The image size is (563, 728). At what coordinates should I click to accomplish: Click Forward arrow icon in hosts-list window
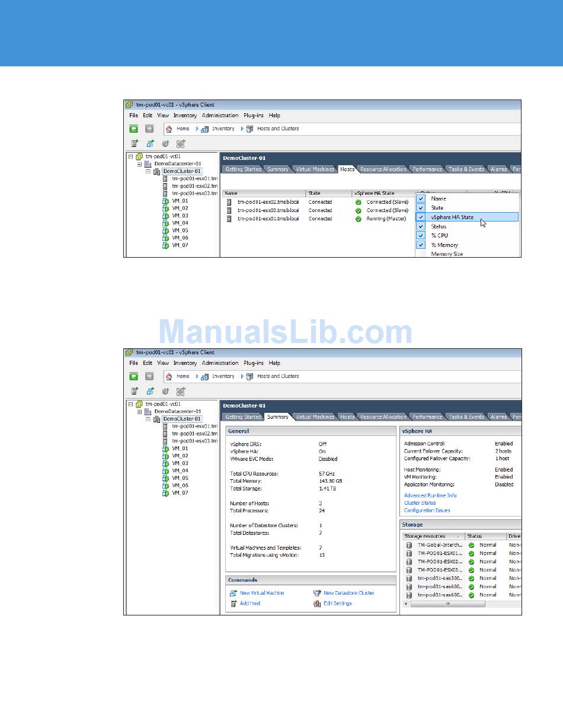click(149, 129)
